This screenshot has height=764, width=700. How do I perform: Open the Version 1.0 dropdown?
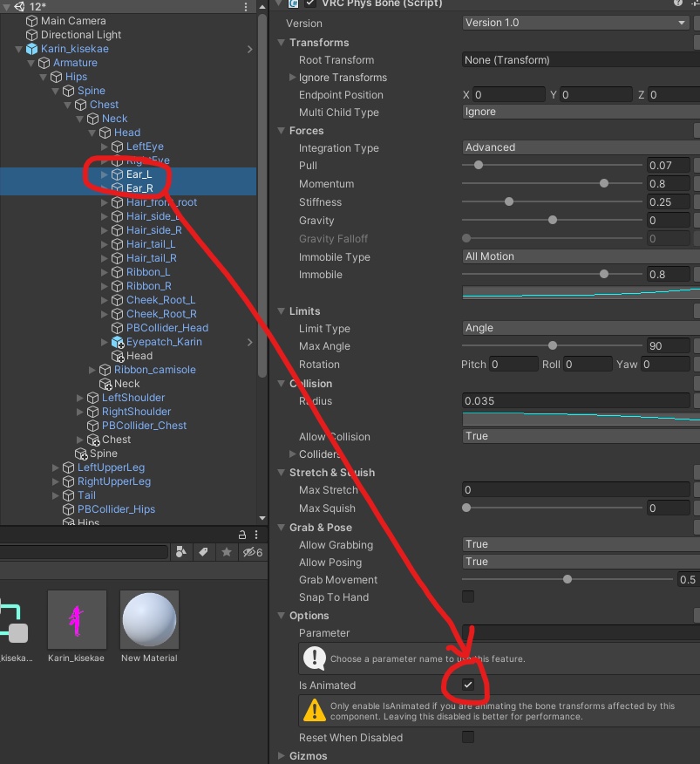[574, 23]
